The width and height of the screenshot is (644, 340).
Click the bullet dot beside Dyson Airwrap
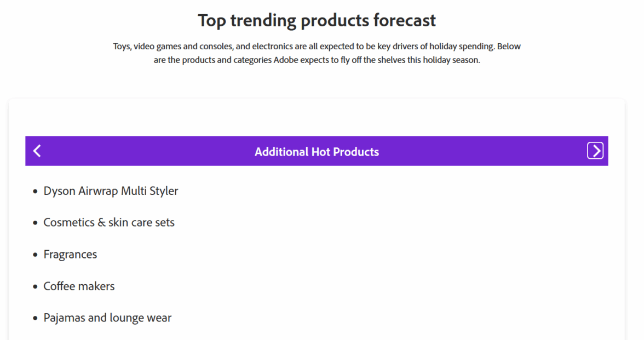tap(36, 192)
